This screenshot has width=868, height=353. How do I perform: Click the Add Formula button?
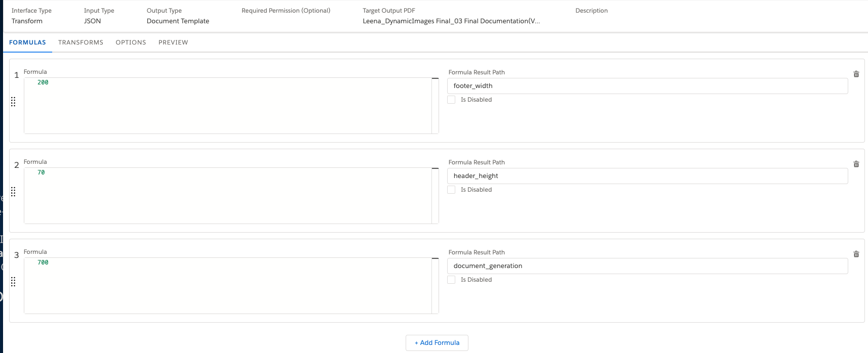click(437, 342)
